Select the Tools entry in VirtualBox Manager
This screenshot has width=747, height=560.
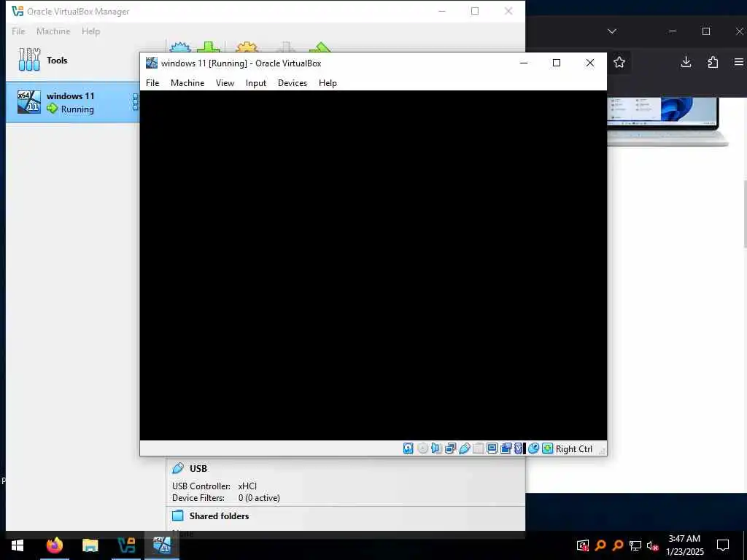[72, 60]
